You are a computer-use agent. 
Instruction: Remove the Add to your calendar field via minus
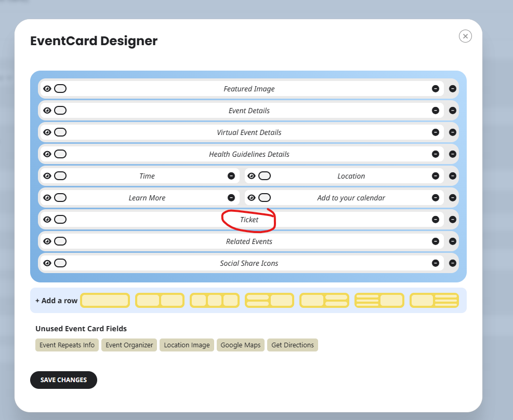click(436, 197)
